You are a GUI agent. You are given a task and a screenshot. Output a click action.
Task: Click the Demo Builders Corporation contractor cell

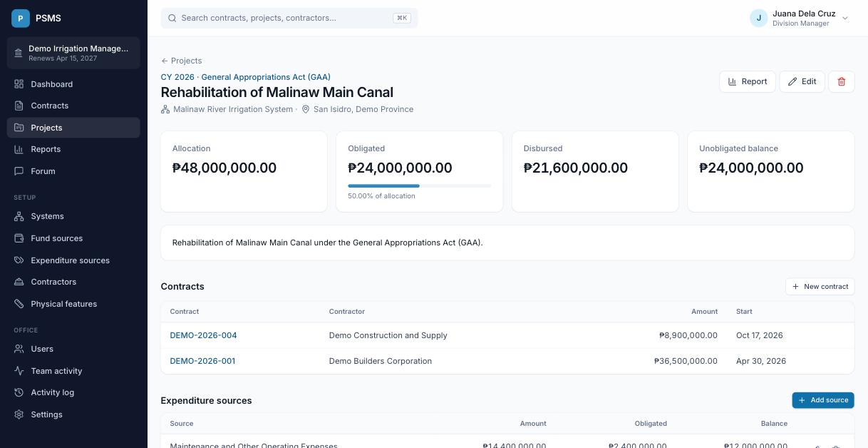[x=381, y=361]
